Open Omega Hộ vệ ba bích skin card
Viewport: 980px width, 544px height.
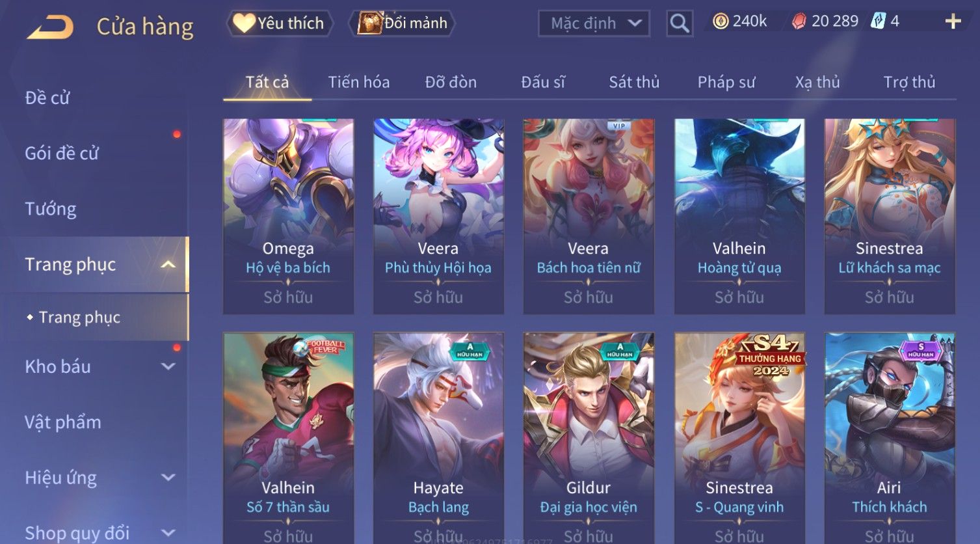coord(288,216)
